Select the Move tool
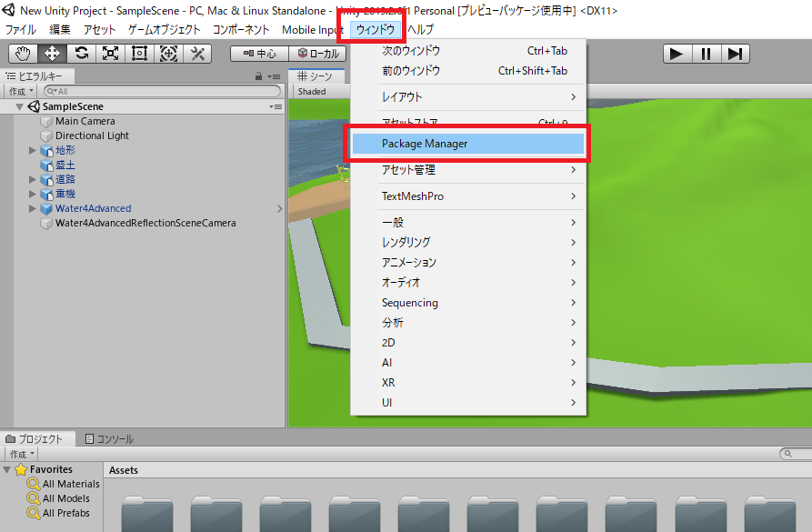The width and height of the screenshot is (812, 532). tap(52, 53)
